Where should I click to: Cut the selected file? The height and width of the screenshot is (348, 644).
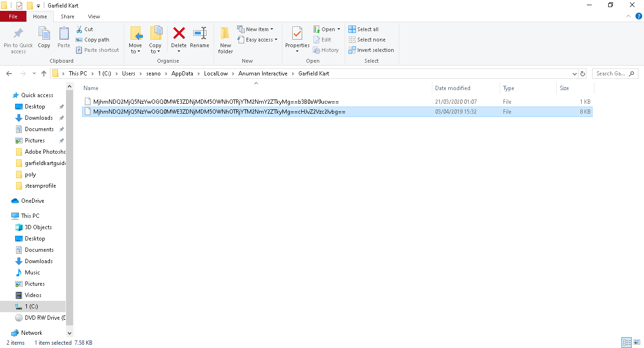click(x=85, y=29)
